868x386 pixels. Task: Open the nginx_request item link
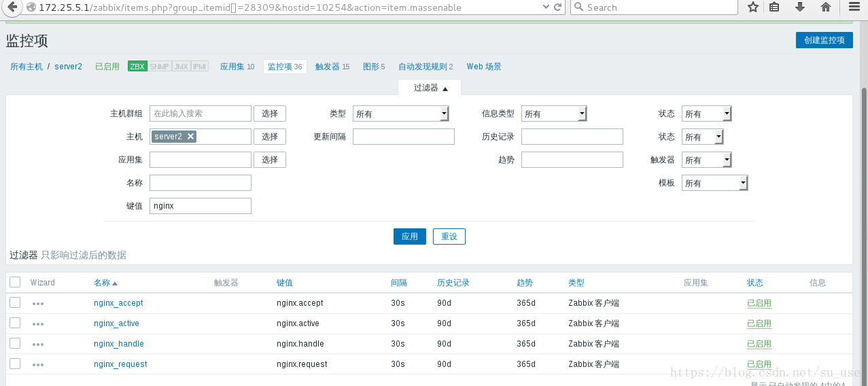pos(120,364)
